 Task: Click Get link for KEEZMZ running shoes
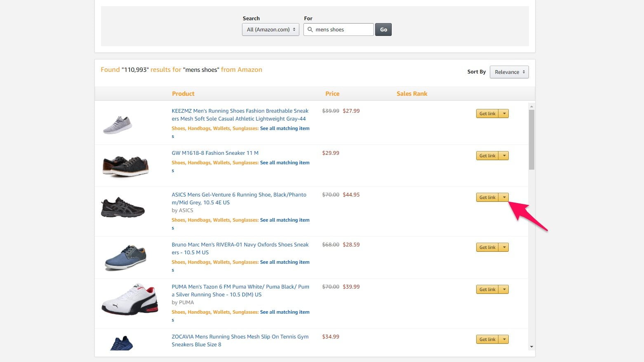[487, 114]
